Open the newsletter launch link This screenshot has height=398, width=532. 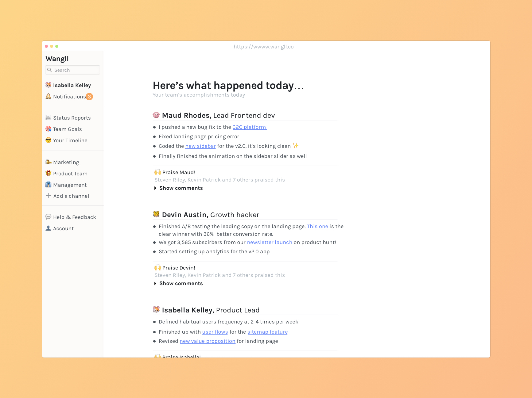click(x=269, y=242)
